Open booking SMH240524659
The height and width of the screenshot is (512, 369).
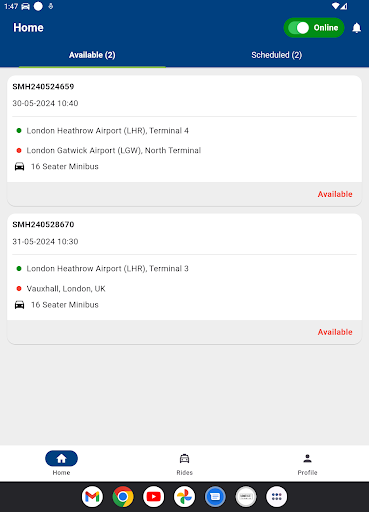[43, 87]
